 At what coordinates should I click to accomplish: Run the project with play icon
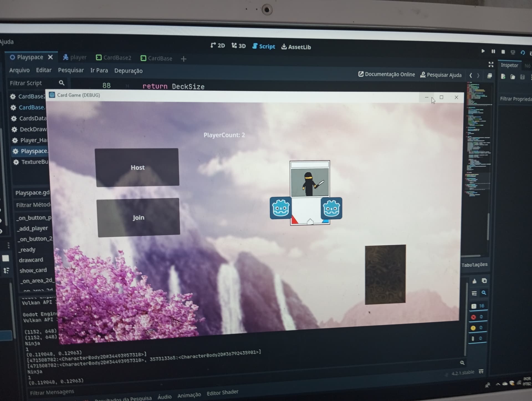[x=483, y=51]
